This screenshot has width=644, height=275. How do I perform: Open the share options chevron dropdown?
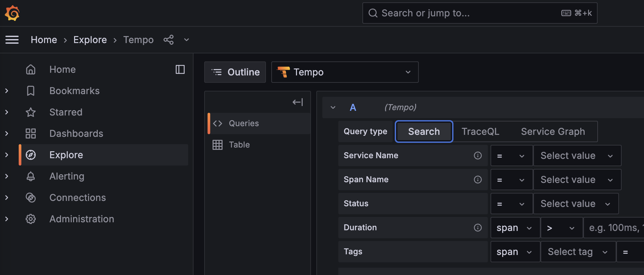point(187,40)
